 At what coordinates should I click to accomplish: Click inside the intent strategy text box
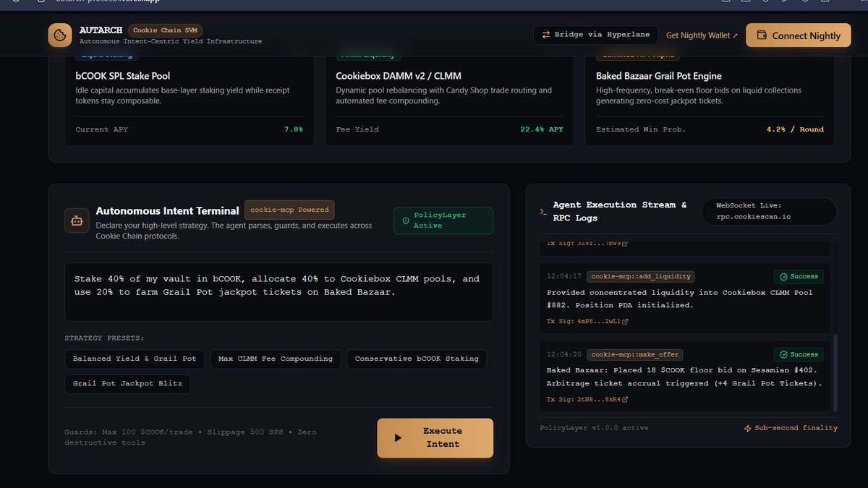(278, 292)
